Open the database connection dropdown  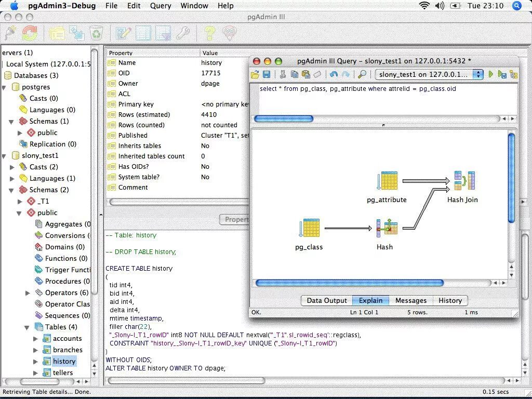(429, 74)
